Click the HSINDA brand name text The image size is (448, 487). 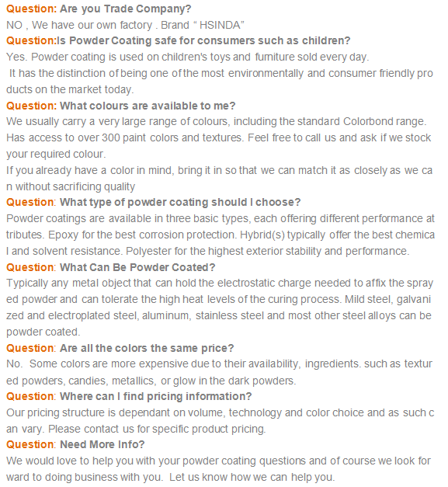(x=220, y=25)
